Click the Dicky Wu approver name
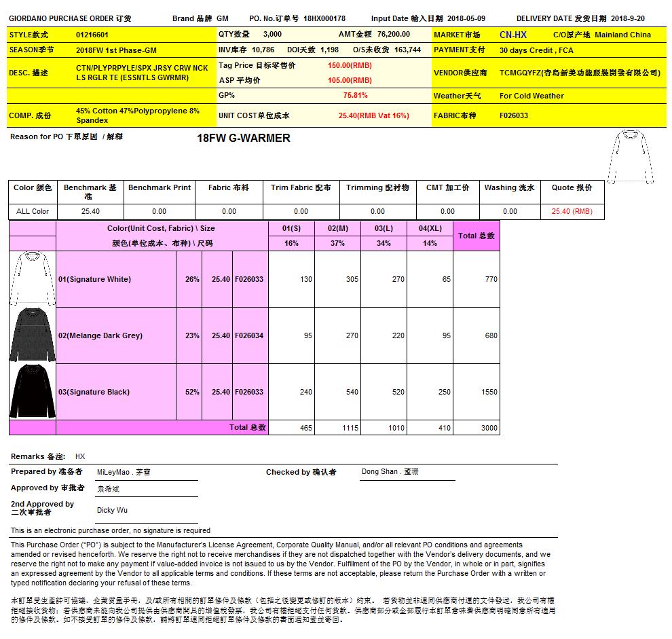Screen dimensions: 672x639 click(113, 510)
